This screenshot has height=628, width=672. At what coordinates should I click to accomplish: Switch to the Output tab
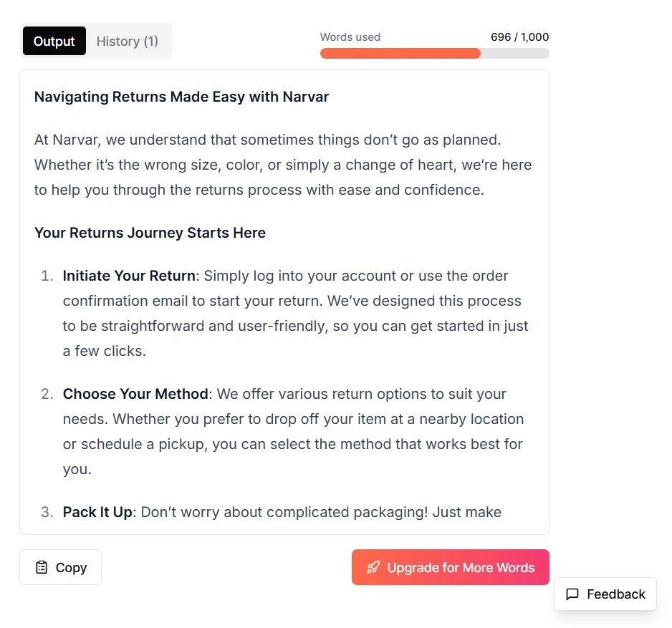[54, 41]
